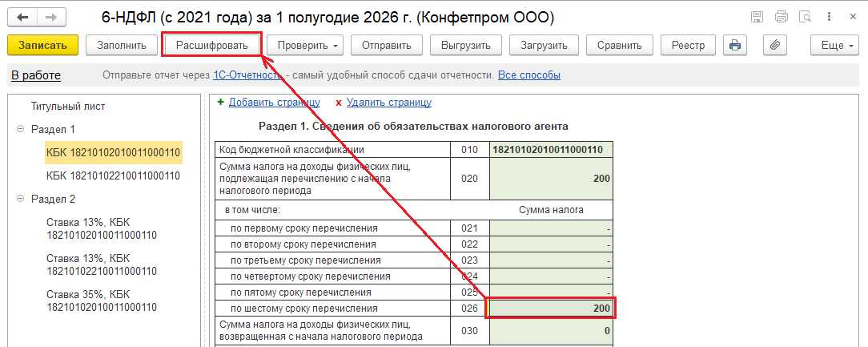Click the line 021 tax amount field
The image size is (868, 347).
click(x=551, y=228)
